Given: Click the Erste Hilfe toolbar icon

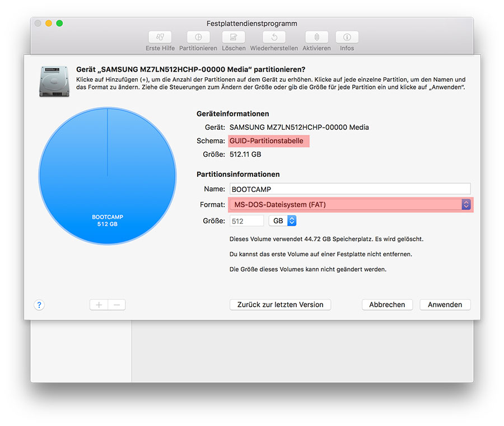Looking at the screenshot, I should click(160, 37).
